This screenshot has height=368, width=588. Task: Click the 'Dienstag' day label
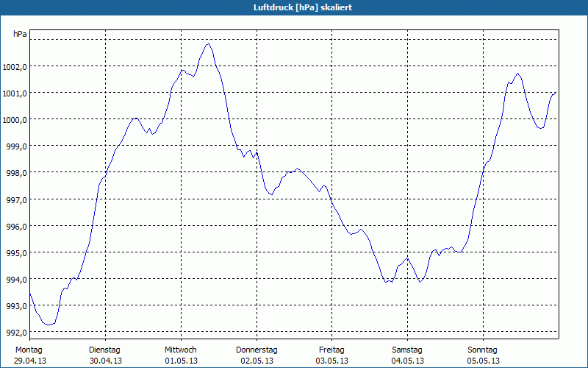click(104, 350)
